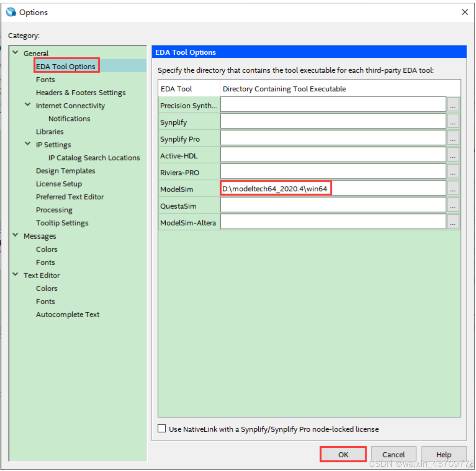Image resolution: width=476 pixels, height=471 pixels.
Task: Click the EDA Tool column header
Action: [189, 89]
